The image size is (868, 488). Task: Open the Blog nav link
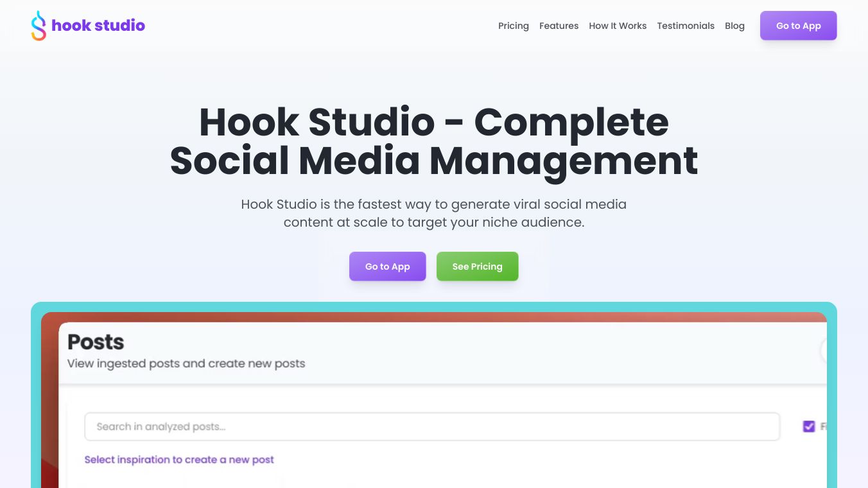point(734,26)
